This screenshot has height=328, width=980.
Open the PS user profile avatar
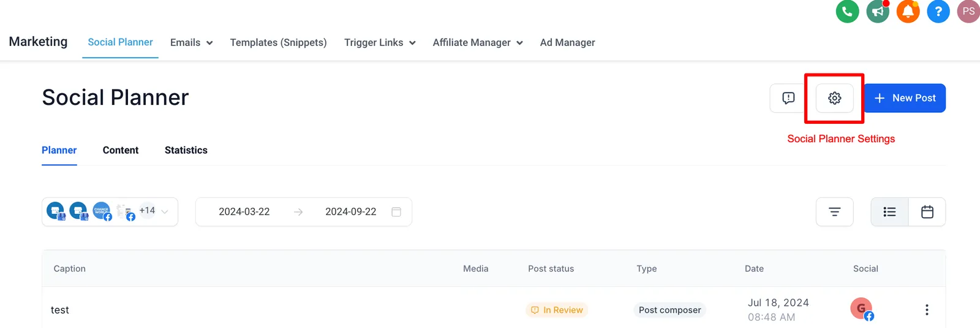[x=968, y=11]
